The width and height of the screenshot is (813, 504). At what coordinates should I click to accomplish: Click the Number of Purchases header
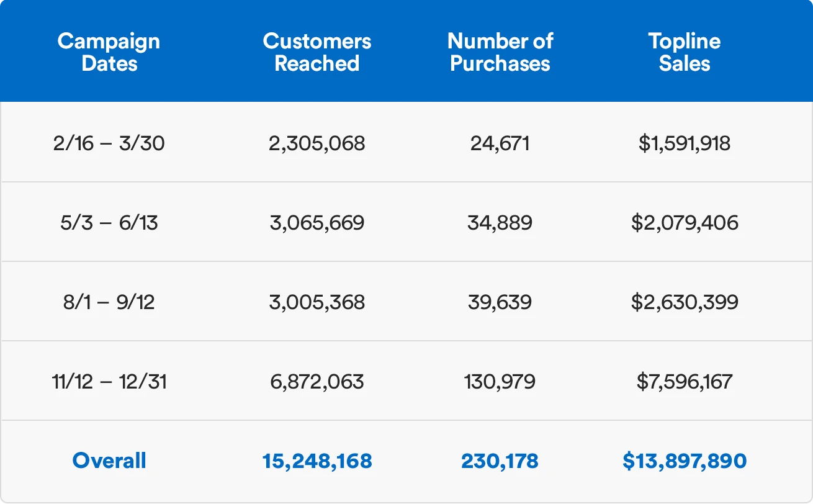point(500,52)
